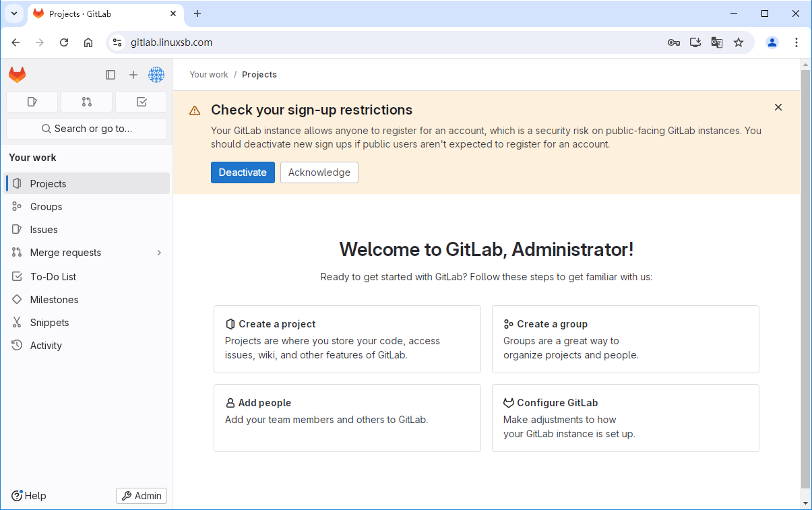Select the Projects · GitLab tab
This screenshot has width=812, height=510.
tap(104, 13)
